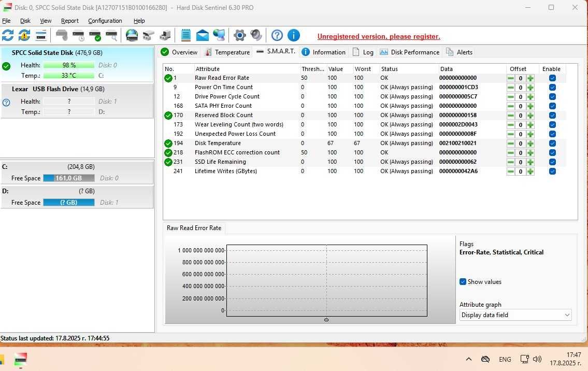Image resolution: width=588 pixels, height=371 pixels.
Task: Click green plus for Lifetime Writes offset
Action: (530, 172)
